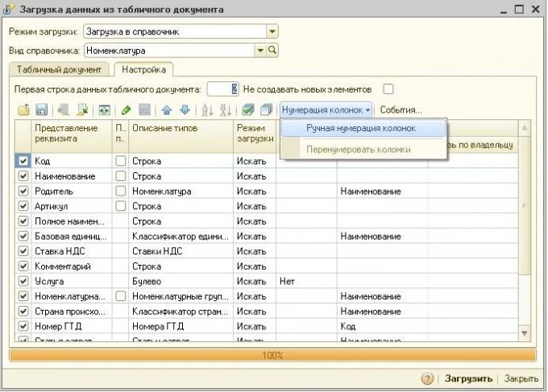Click the 'События...' button
Screen dimensions: 548x392
click(401, 110)
